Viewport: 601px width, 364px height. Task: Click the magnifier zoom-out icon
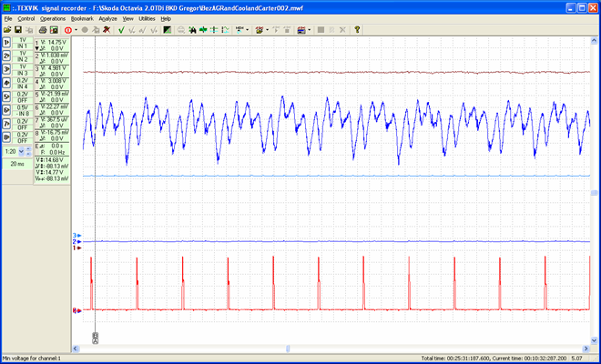coord(181,30)
